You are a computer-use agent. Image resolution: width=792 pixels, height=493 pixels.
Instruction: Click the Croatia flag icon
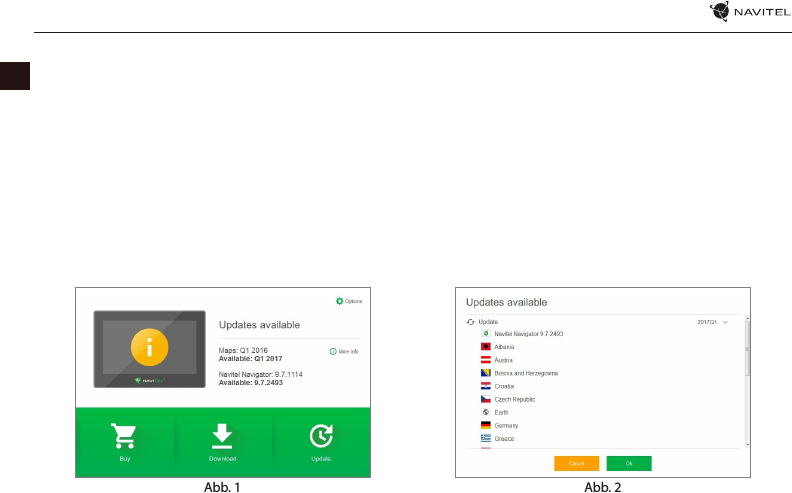[485, 386]
